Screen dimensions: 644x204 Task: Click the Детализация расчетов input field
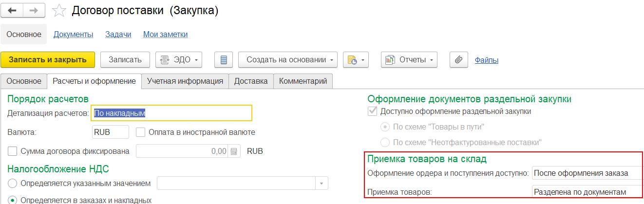coord(171,113)
